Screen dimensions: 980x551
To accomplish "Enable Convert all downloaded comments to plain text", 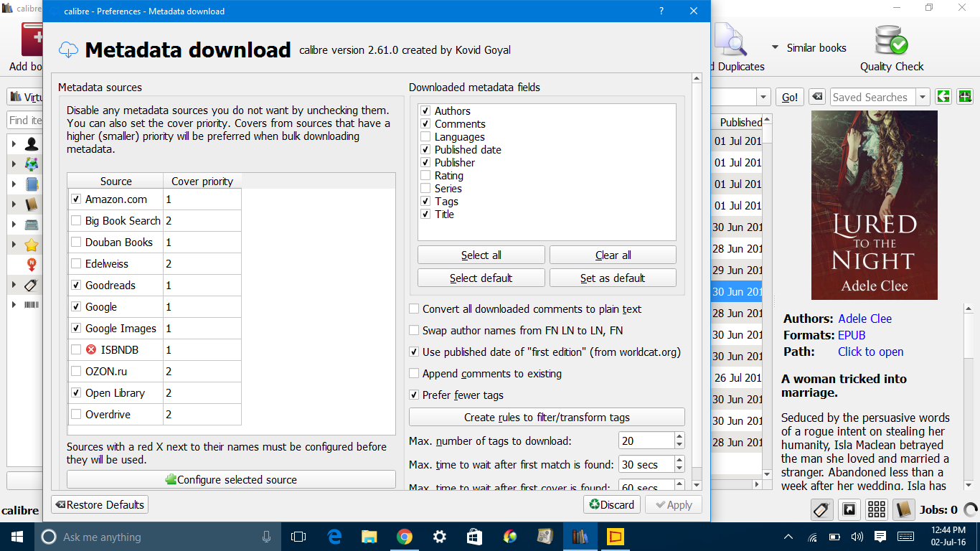I will 414,309.
